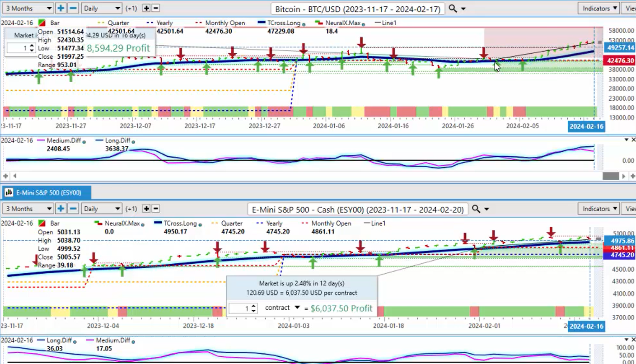The image size is (636, 364).
Task: Click NeuralX.Max label in E-Mini legend
Action: tap(122, 223)
